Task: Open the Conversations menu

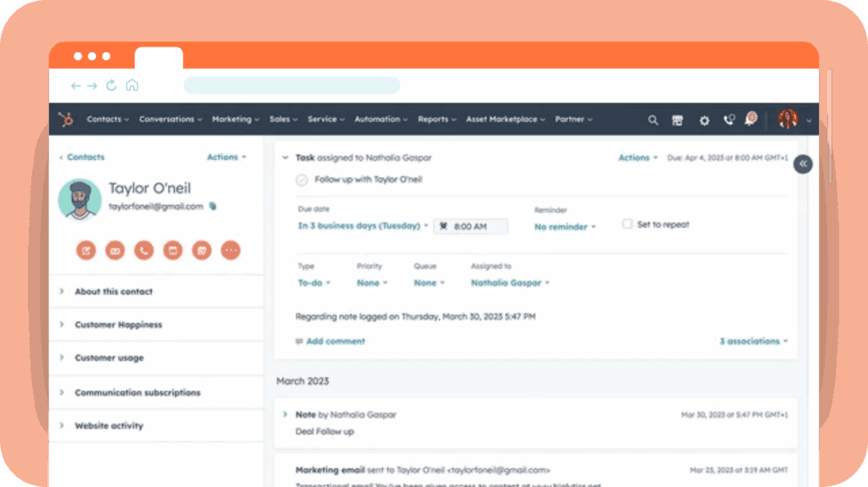Action: pos(170,119)
